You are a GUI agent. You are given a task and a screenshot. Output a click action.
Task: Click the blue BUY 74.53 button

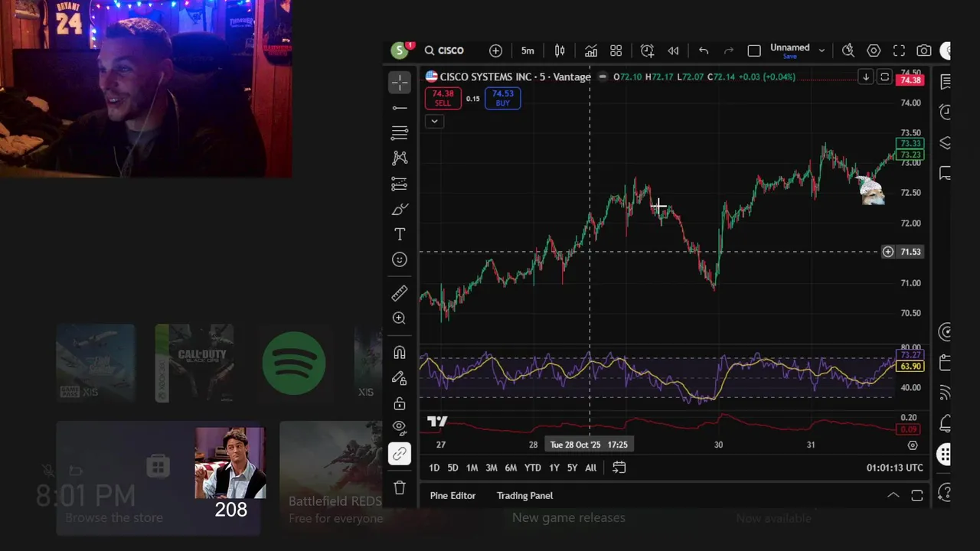pyautogui.click(x=502, y=98)
